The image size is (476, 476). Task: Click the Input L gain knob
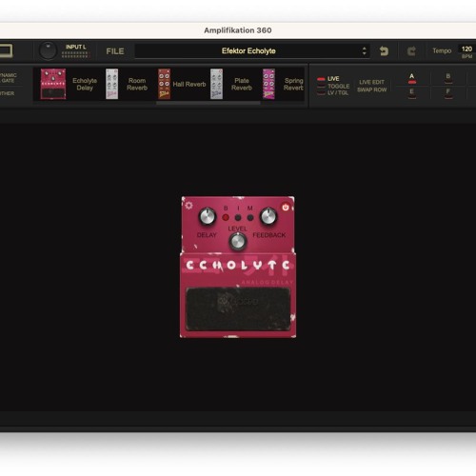pos(48,50)
